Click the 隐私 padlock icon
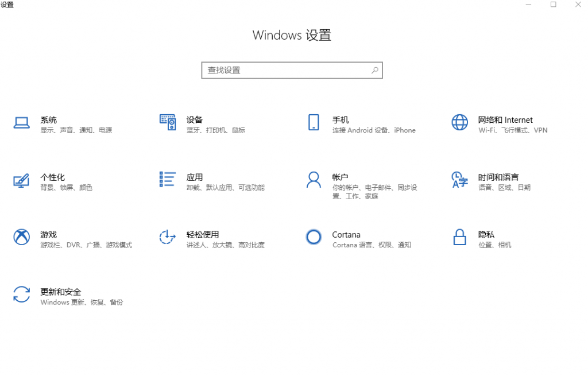This screenshot has width=588, height=376. 460,237
